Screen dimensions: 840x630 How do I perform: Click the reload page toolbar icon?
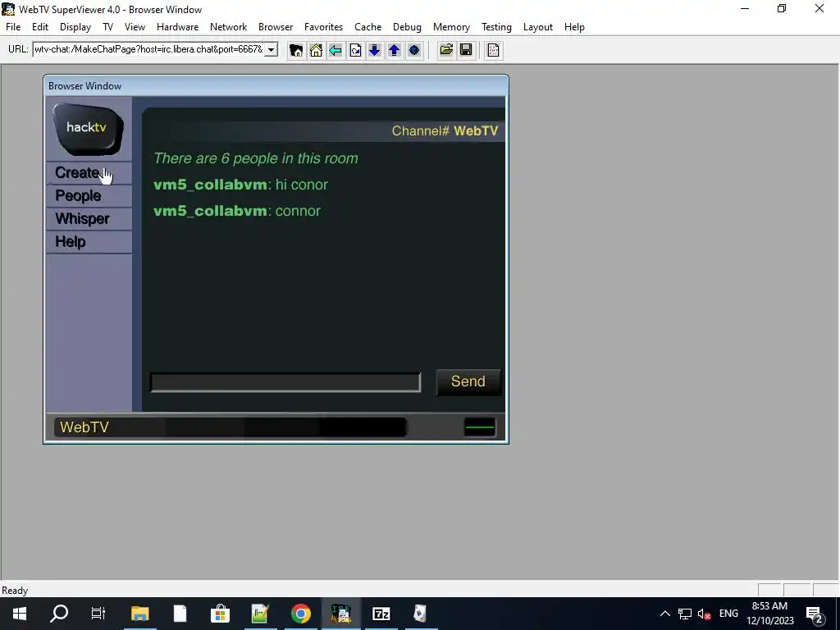(355, 50)
